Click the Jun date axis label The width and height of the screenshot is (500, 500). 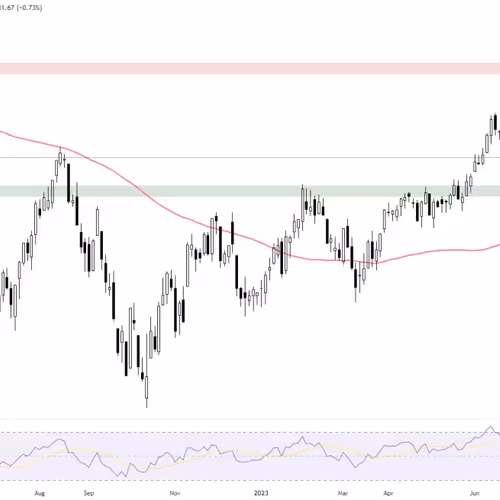[474, 493]
